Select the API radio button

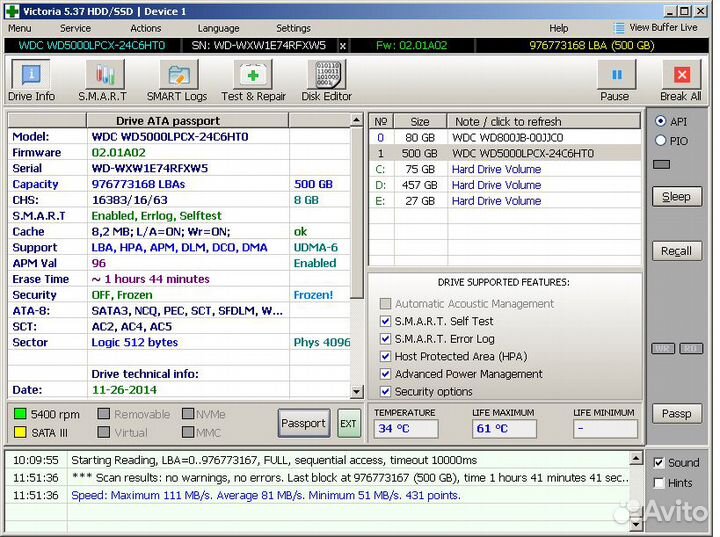coord(660,121)
